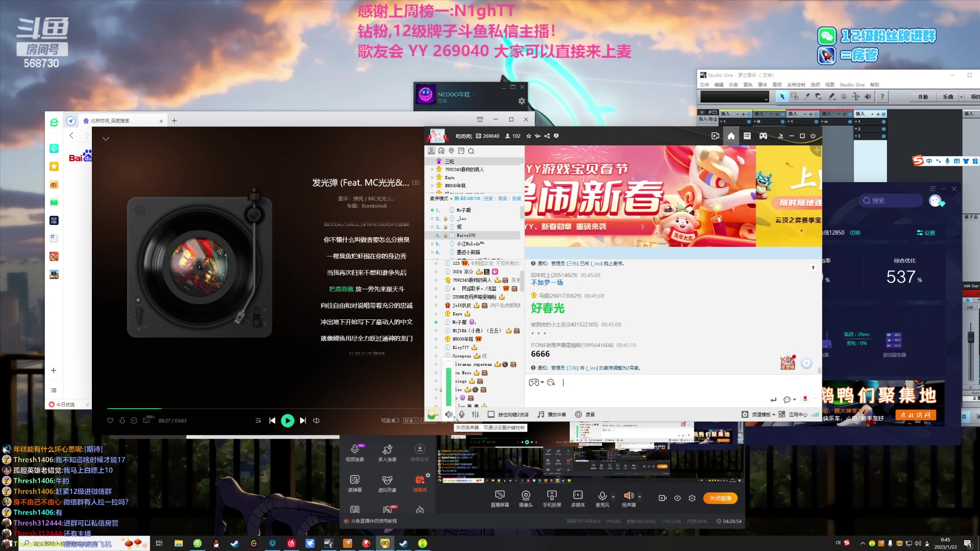Open the YY video playback icon
Screen dimensions: 980x551
click(715, 136)
